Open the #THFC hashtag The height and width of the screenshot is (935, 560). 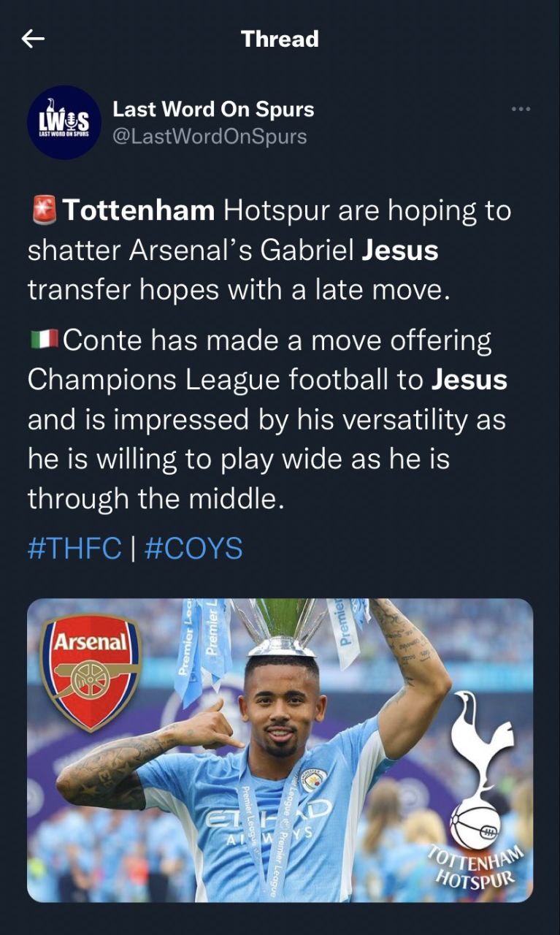pyautogui.click(x=74, y=548)
